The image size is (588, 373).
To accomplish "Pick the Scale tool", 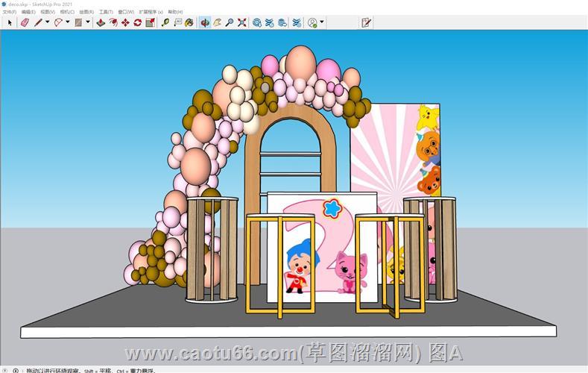I will [x=150, y=23].
